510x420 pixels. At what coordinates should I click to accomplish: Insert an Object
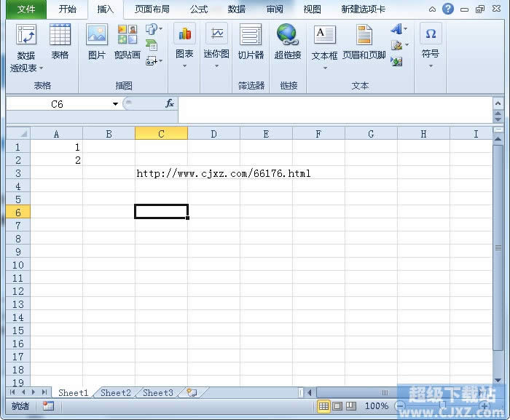397,61
